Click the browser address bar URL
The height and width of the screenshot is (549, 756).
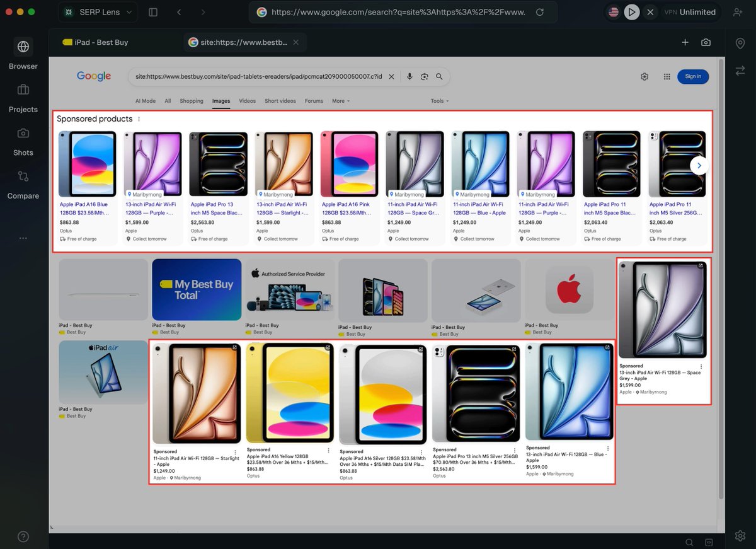[x=398, y=12]
